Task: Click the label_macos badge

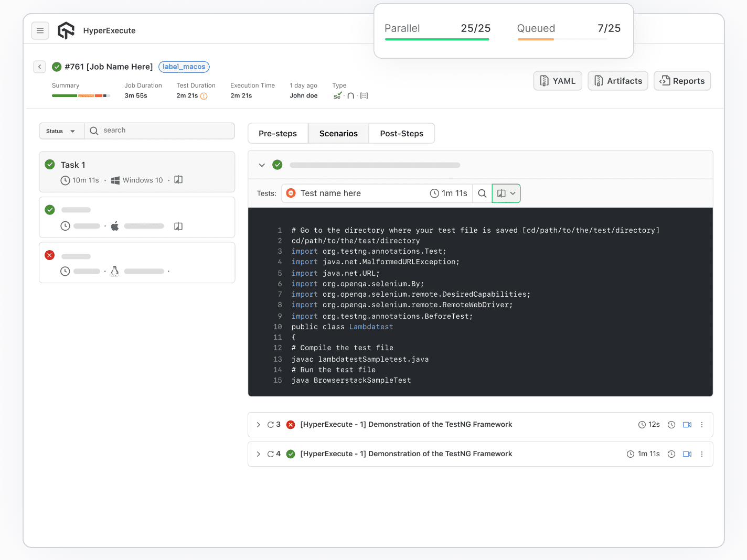Action: pos(184,67)
